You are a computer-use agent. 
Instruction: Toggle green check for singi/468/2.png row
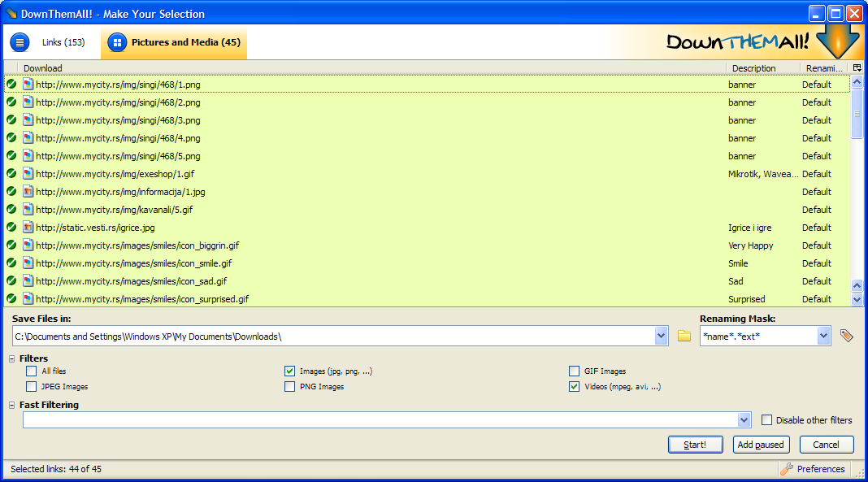pyautogui.click(x=11, y=102)
